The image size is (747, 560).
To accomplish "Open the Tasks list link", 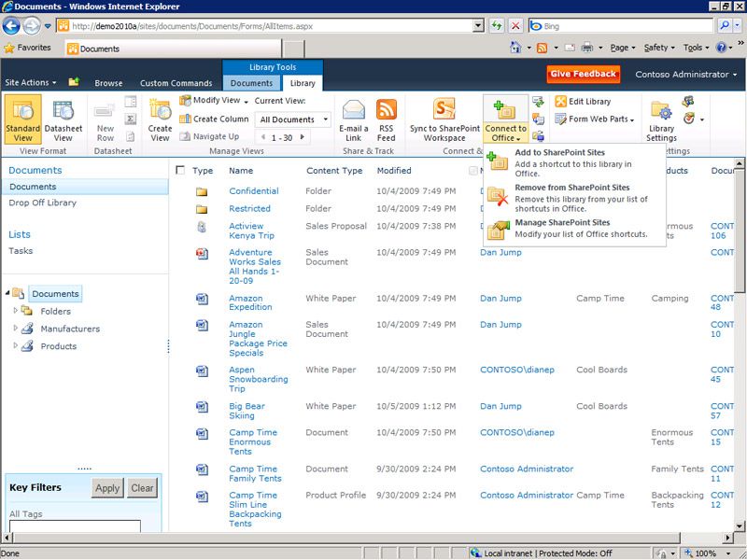I will click(21, 251).
